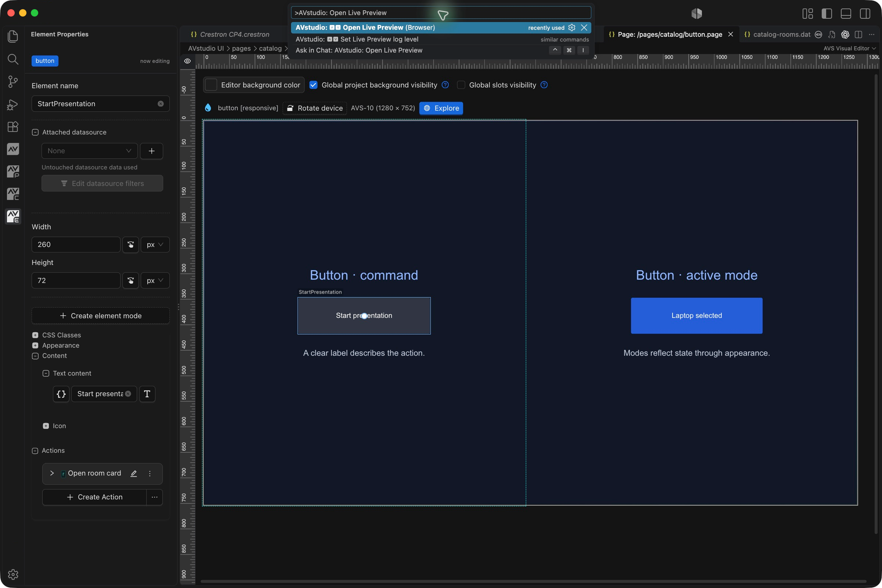Collapse the Attached datasource section
This screenshot has width=882, height=588.
click(35, 132)
